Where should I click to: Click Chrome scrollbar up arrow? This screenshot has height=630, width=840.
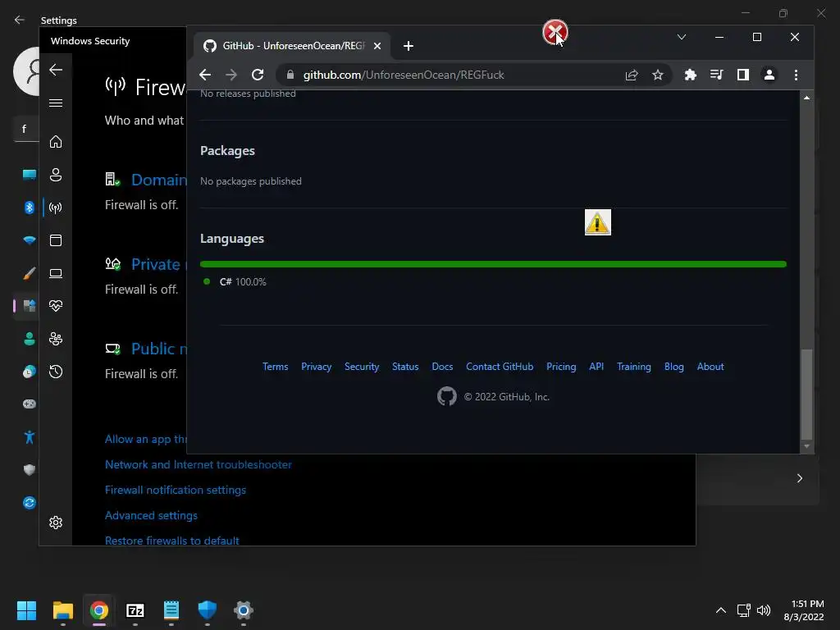click(x=806, y=98)
